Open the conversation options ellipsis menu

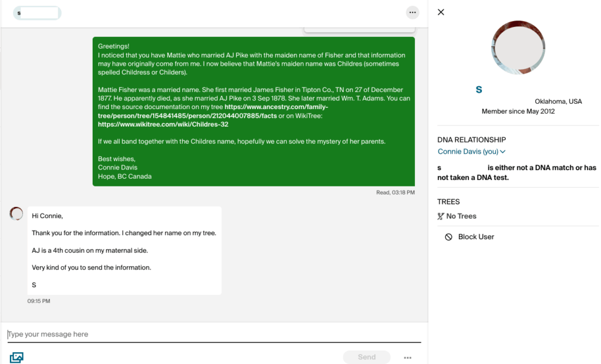[x=413, y=13]
